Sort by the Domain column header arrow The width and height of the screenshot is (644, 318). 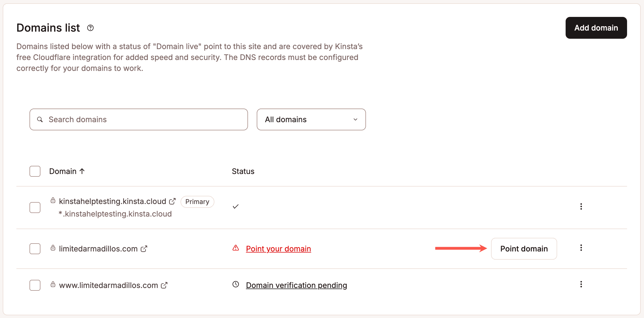coord(82,171)
